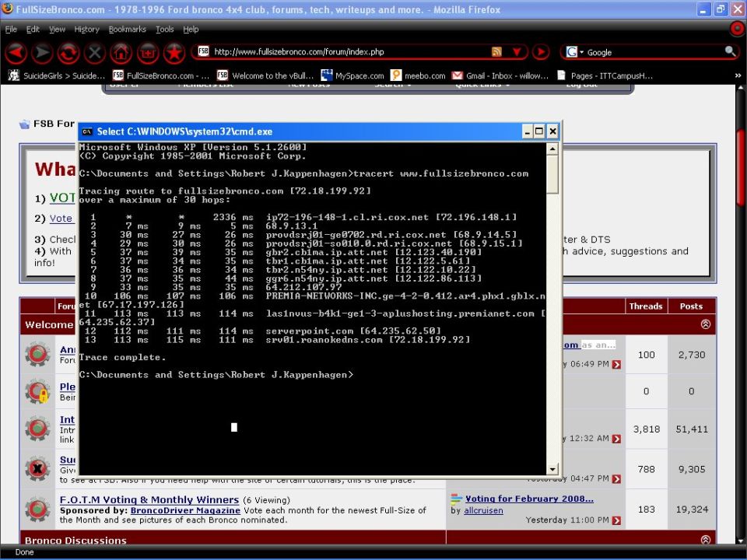Click the forum status icon in 51,411 posts row
Screen dimensions: 747x560
[x=37, y=429]
